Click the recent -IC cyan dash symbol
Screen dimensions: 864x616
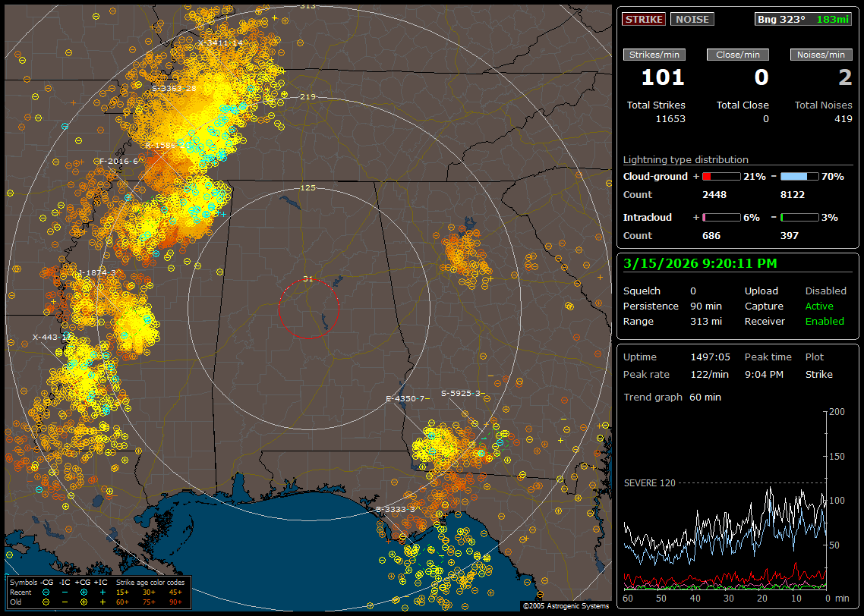65,592
